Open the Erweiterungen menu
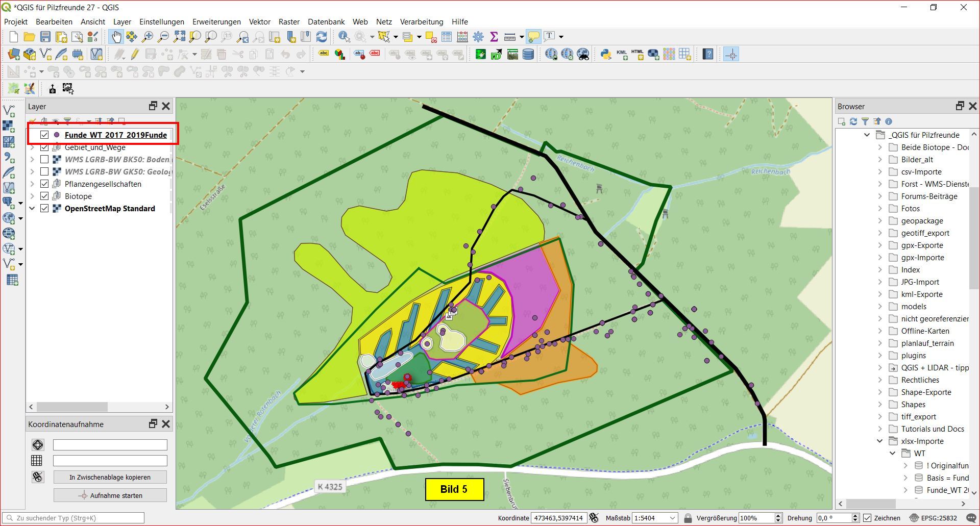Screen dimensions: 980x526 (x=216, y=22)
